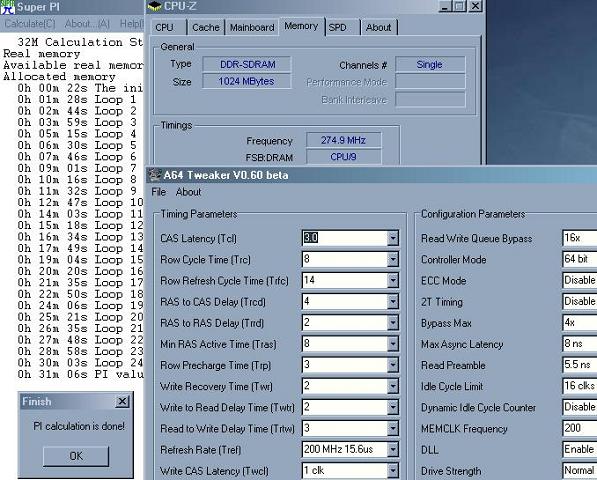Click OK in the Finish dialog
Viewport: 597px width, 480px height.
tap(76, 456)
